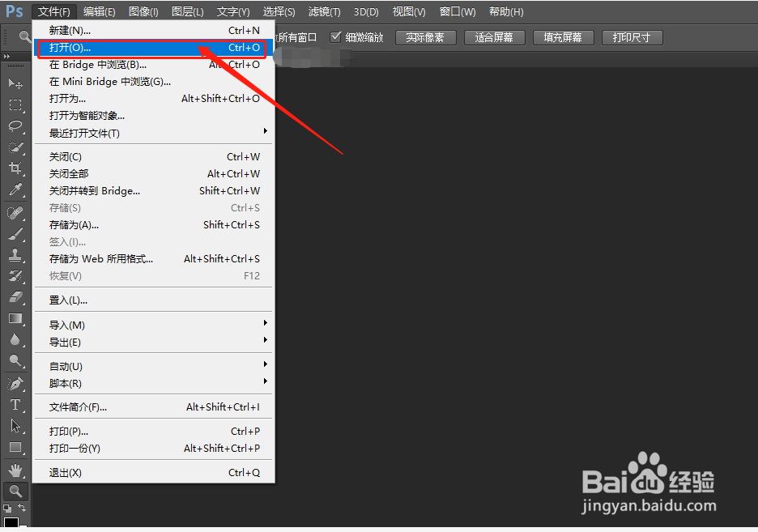This screenshot has height=532, width=758.
Task: Select the History Brush tool
Action: tap(15, 276)
